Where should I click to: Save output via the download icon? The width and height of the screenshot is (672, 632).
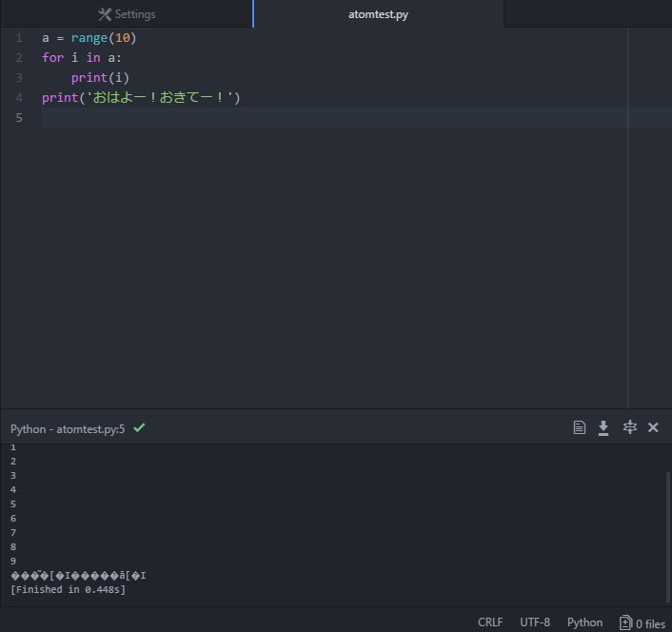pos(603,427)
